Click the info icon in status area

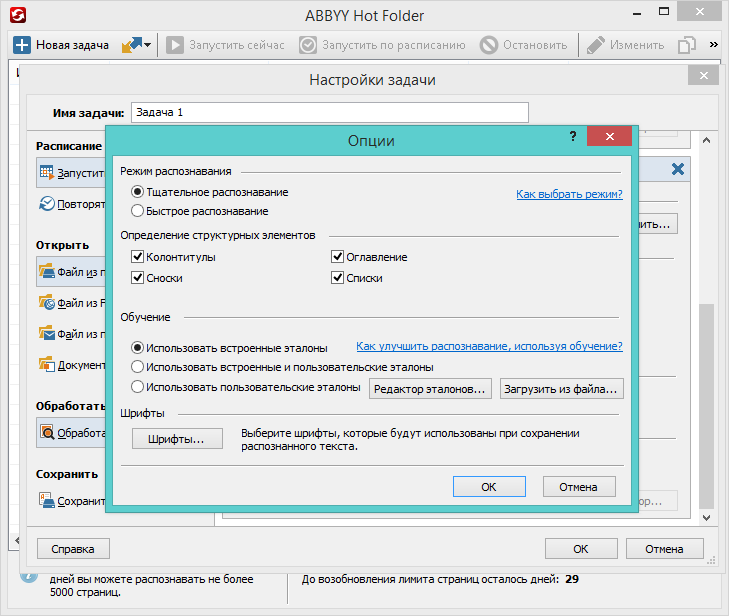(29, 576)
